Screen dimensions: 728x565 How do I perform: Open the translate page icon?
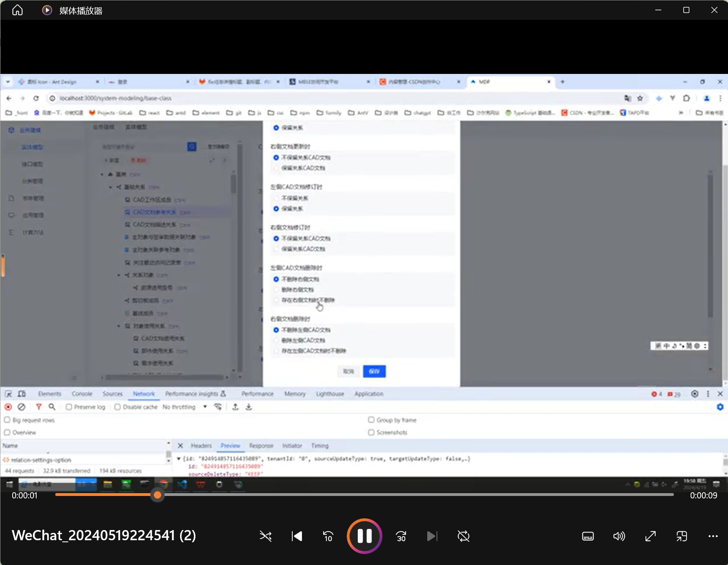click(628, 98)
